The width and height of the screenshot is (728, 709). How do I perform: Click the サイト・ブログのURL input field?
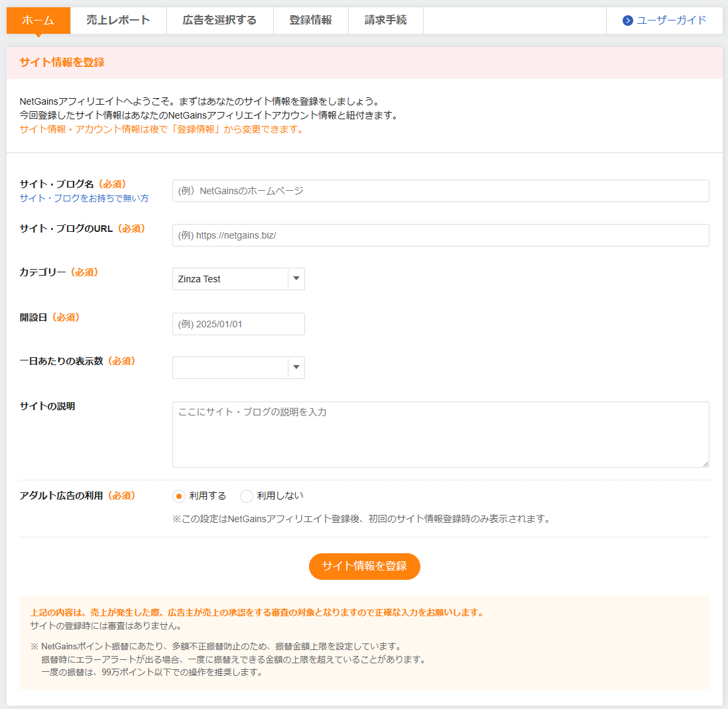tap(440, 235)
